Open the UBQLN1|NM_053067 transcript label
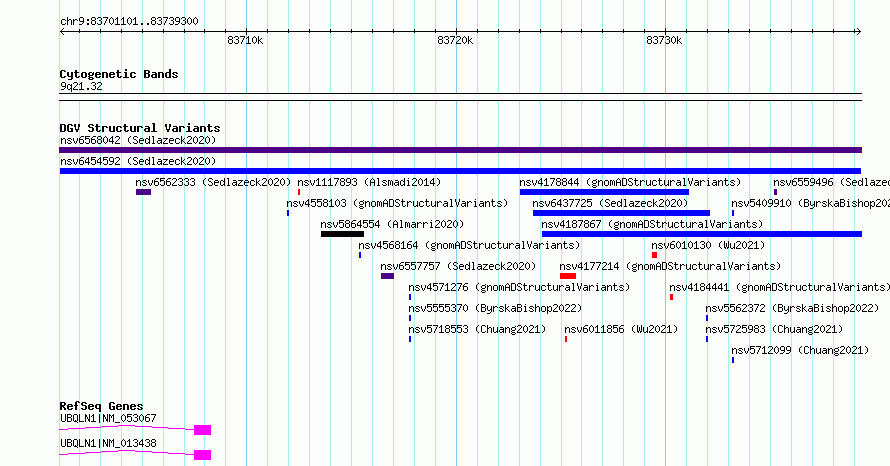This screenshot has width=890, height=466. (x=108, y=418)
